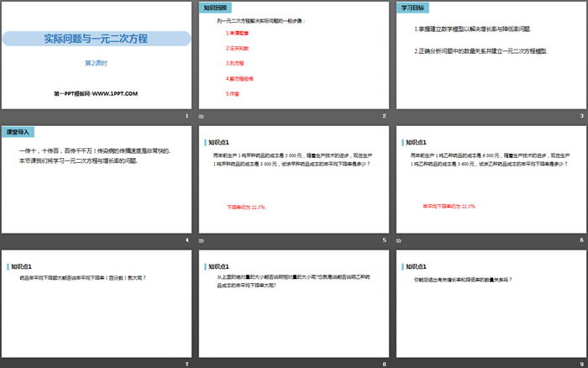This screenshot has height=368, width=588.
Task: Click the animation star icon under slide 2
Action: click(199, 116)
